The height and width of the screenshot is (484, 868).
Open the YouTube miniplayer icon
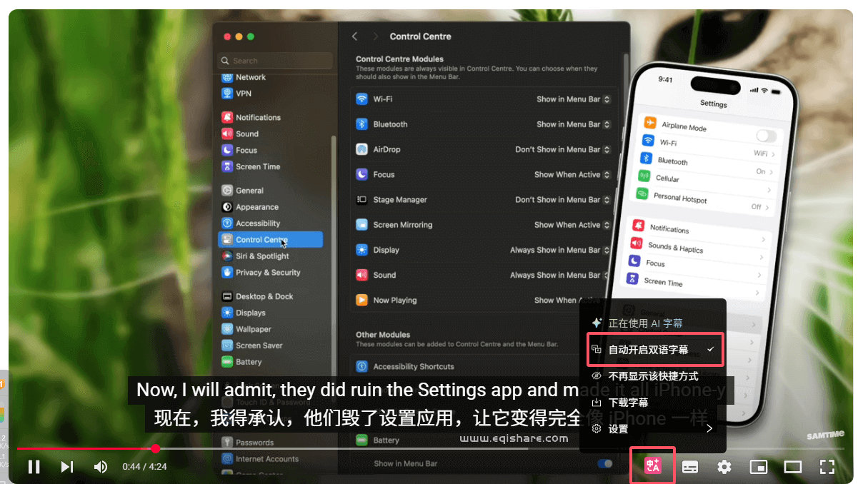(759, 466)
